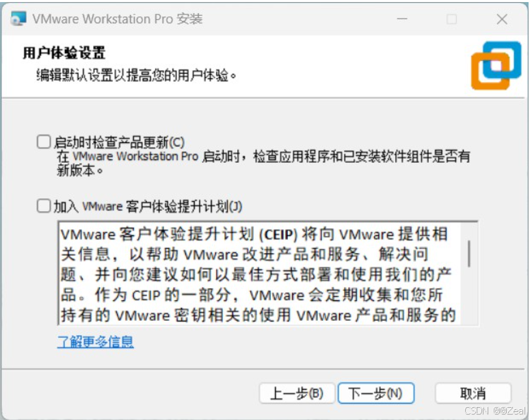The image size is (532, 420).
Task: Click the installer icon in the title bar
Action: pyautogui.click(x=18, y=18)
